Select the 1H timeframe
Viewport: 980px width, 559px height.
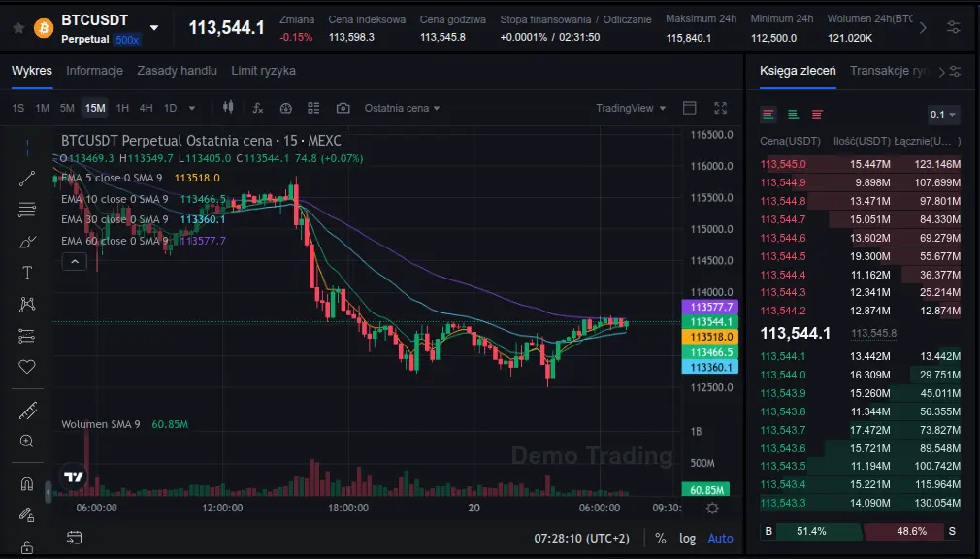click(122, 108)
